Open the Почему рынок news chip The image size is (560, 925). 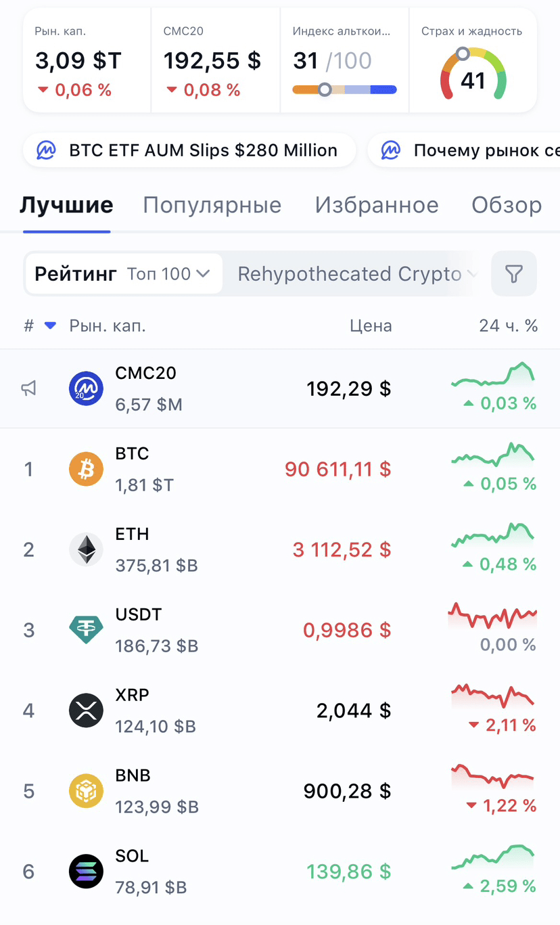click(473, 150)
